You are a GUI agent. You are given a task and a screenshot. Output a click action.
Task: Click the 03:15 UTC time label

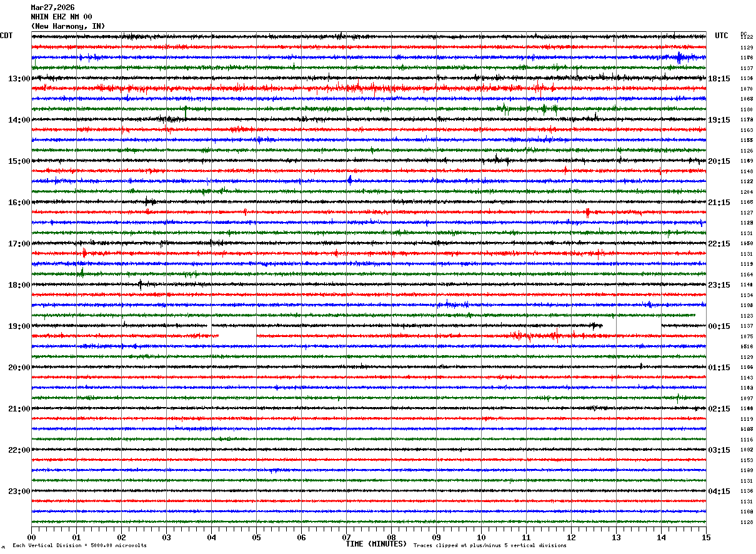click(719, 450)
